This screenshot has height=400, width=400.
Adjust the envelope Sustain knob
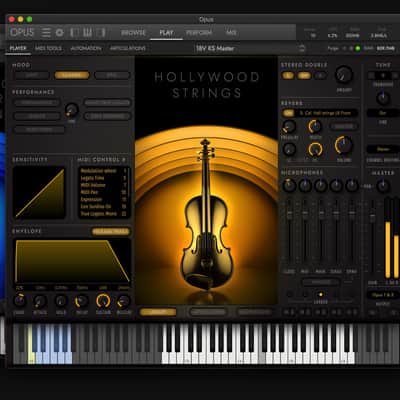click(x=103, y=301)
